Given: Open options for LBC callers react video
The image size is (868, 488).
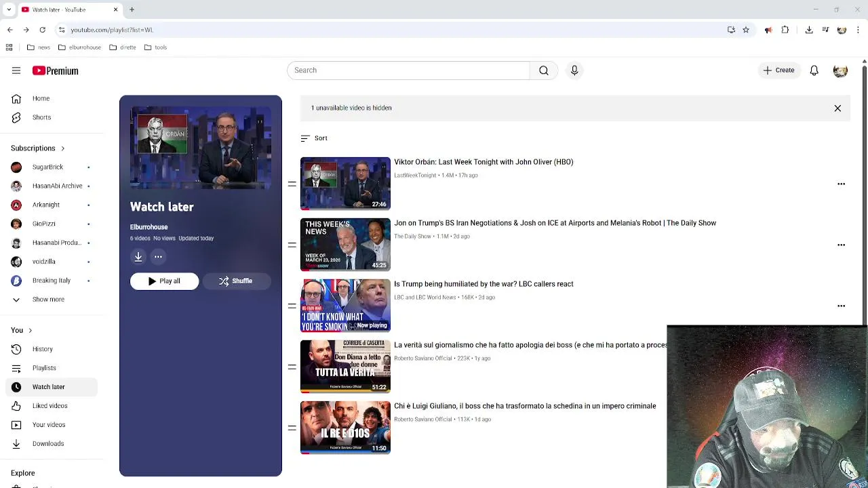Looking at the screenshot, I should (x=841, y=306).
